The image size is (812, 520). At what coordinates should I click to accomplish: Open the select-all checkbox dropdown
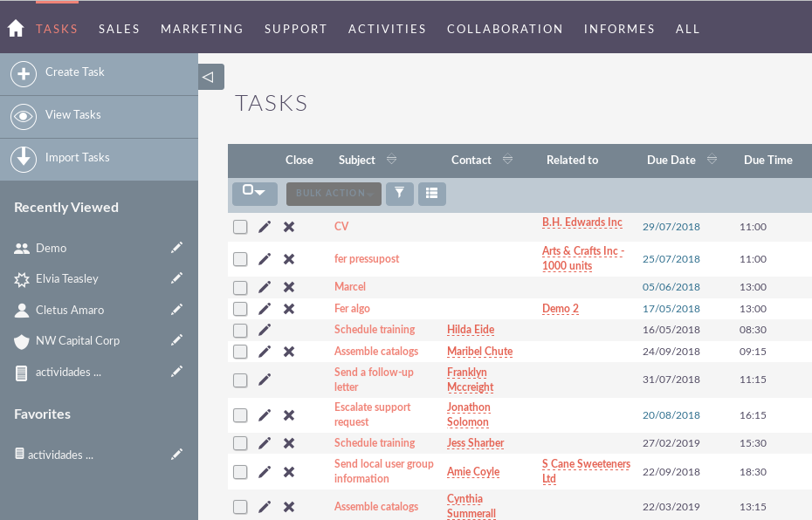point(254,194)
